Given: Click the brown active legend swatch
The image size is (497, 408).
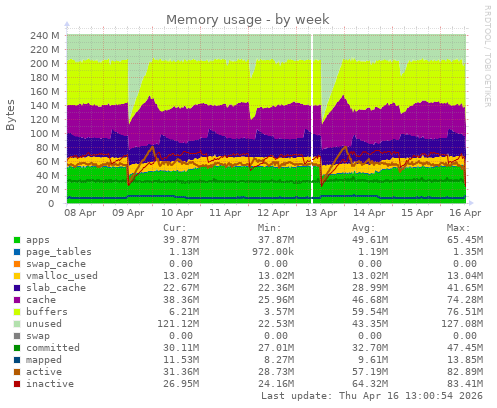Looking at the screenshot, I should coord(17,372).
